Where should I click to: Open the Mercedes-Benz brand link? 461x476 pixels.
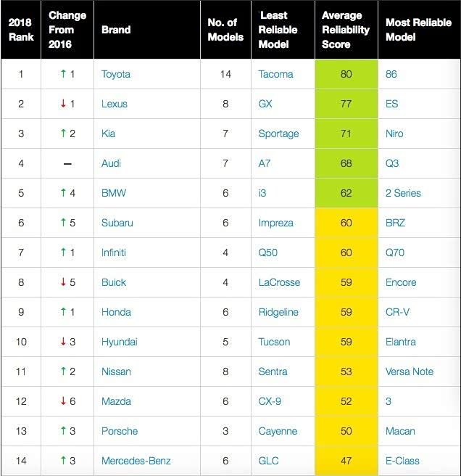click(136, 461)
